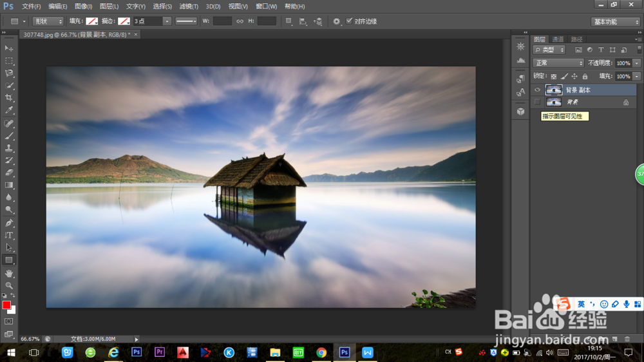Open stroke type line dropdown
The image size is (644, 362).
[186, 21]
